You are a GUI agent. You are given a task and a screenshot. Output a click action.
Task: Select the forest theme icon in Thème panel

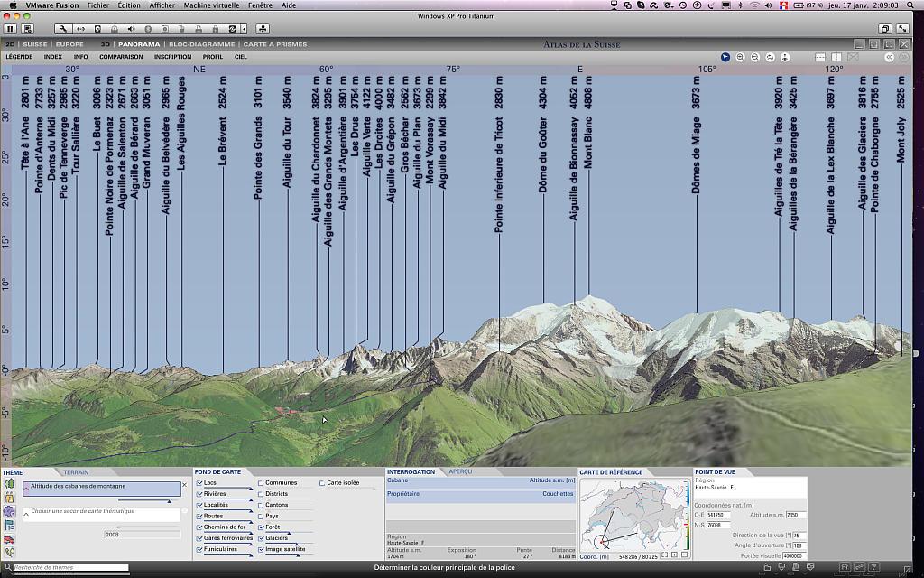click(10, 484)
